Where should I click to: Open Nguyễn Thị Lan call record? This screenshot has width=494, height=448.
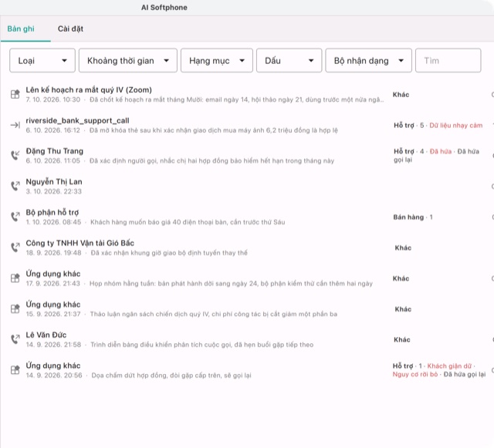(x=247, y=186)
